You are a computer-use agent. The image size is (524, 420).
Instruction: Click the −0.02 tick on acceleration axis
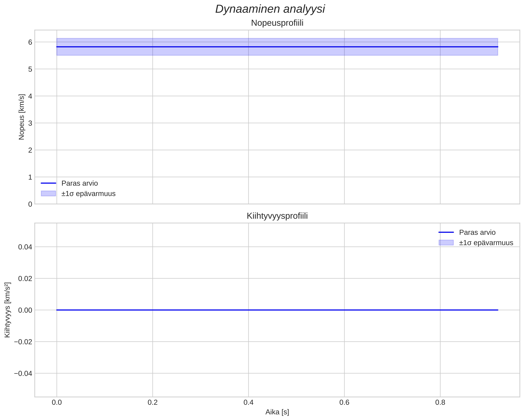point(23,342)
